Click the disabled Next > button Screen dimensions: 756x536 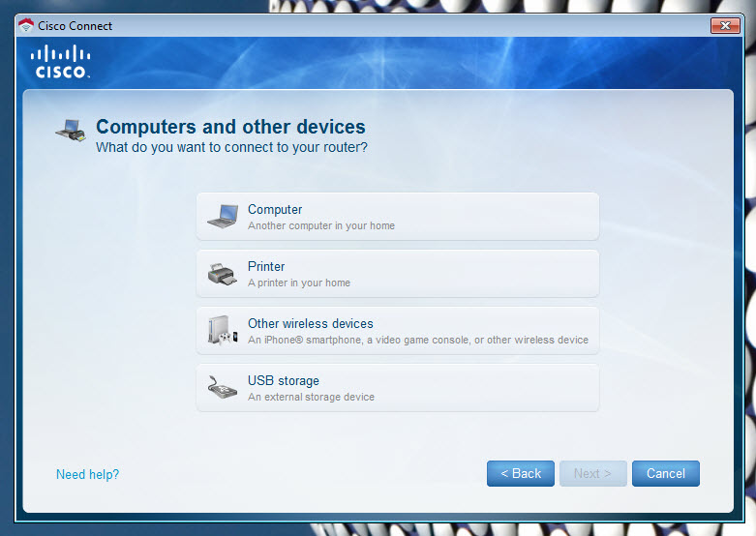tap(593, 473)
